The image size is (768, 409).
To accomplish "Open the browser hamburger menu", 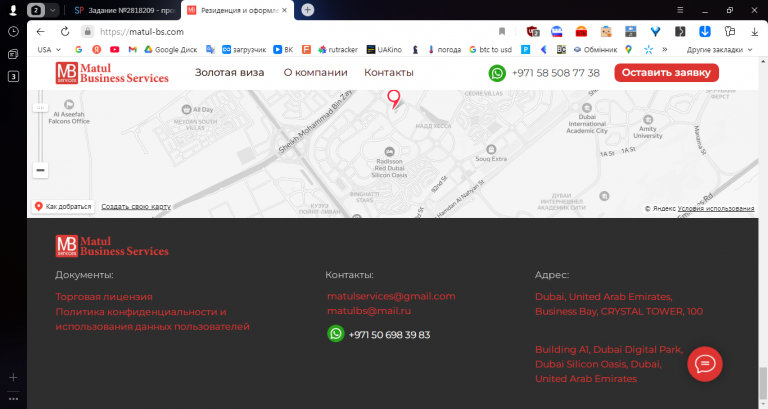I will point(680,10).
